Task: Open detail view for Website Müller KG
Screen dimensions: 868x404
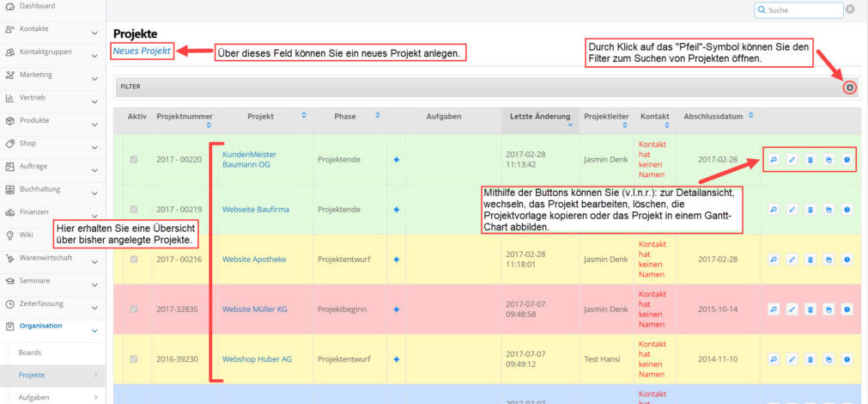Action: click(x=774, y=309)
